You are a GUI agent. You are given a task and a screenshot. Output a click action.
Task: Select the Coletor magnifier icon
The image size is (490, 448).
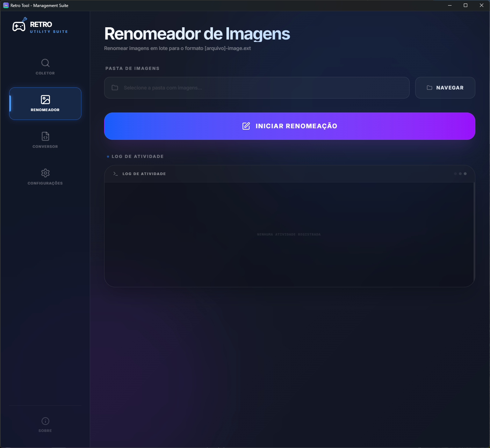(45, 63)
